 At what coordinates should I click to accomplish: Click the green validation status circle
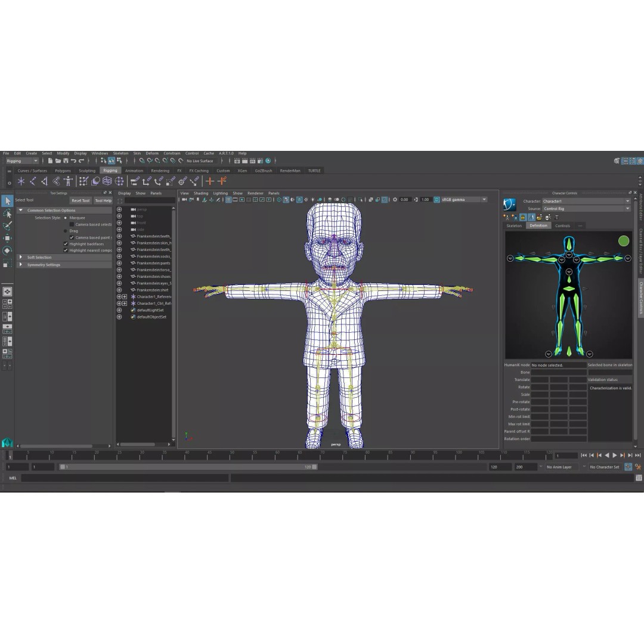[x=624, y=241]
